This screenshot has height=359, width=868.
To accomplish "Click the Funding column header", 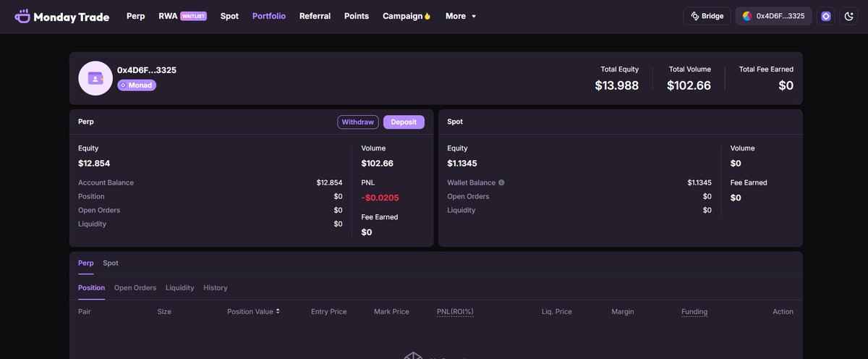I will pyautogui.click(x=694, y=311).
